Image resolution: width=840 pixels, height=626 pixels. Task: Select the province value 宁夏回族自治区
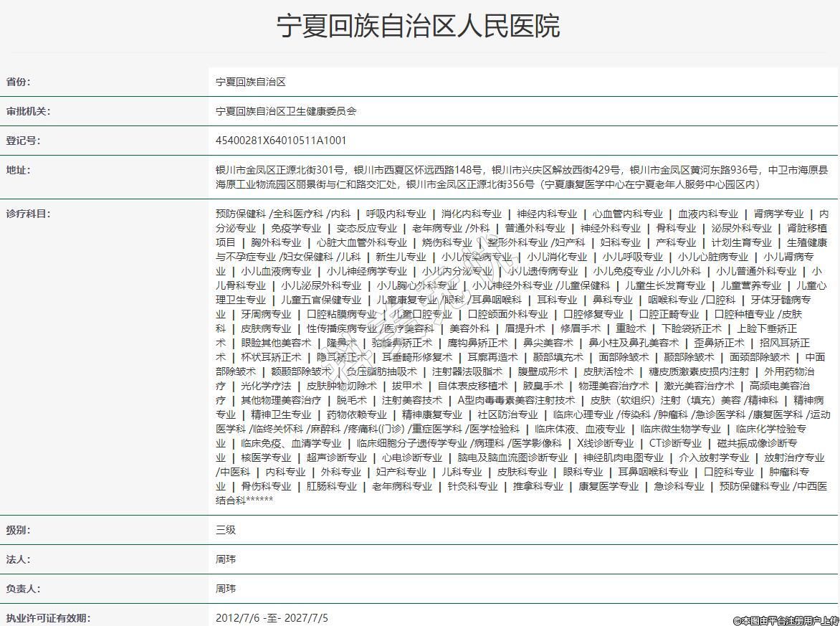251,82
